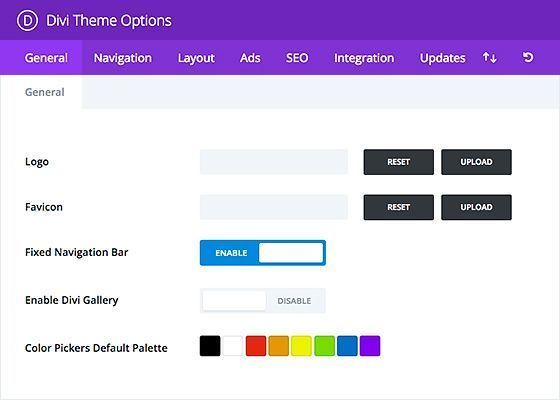Pick the red palette color swatch
Image resolution: width=560 pixels, height=400 pixels.
[x=256, y=346]
